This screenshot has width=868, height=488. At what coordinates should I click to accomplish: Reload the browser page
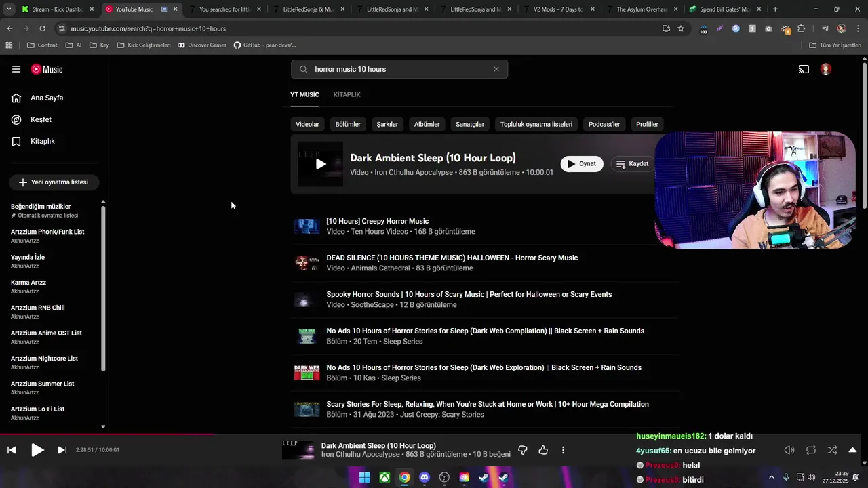point(42,28)
